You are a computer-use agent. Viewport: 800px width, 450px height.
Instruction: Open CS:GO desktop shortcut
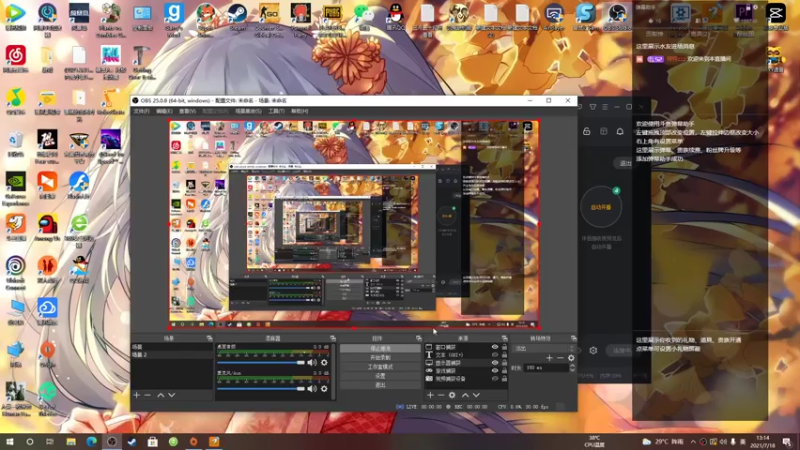coord(269,19)
